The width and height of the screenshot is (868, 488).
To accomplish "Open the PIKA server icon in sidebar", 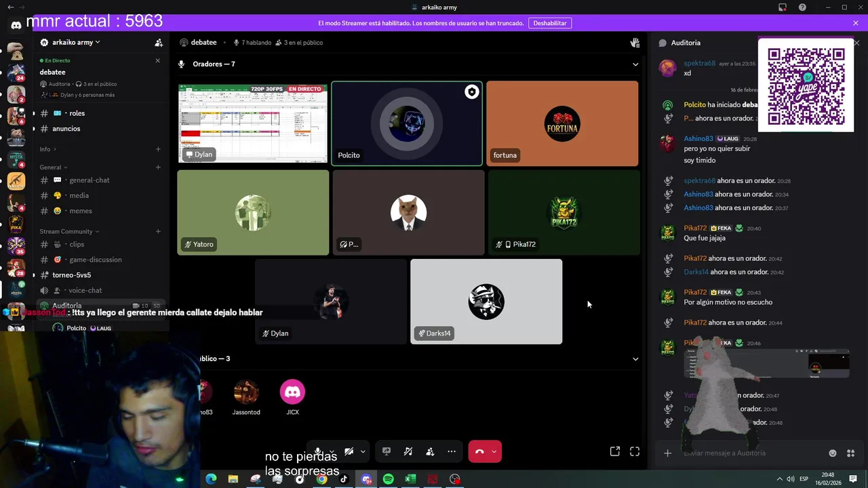I will 16,224.
